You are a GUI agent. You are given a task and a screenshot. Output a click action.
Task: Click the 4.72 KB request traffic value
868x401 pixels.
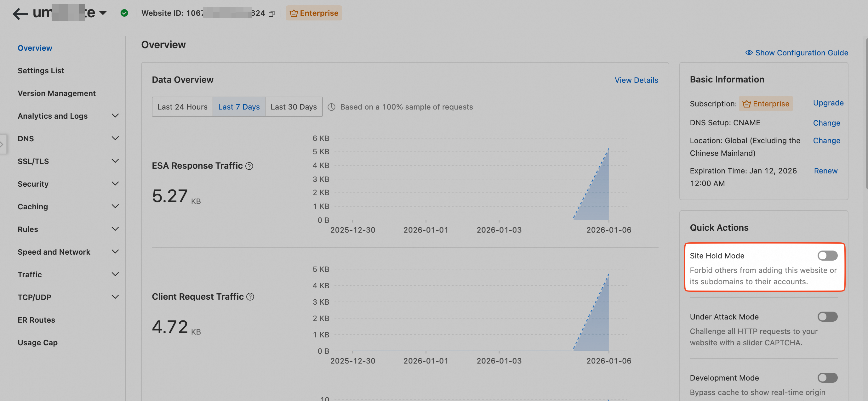[x=176, y=327]
